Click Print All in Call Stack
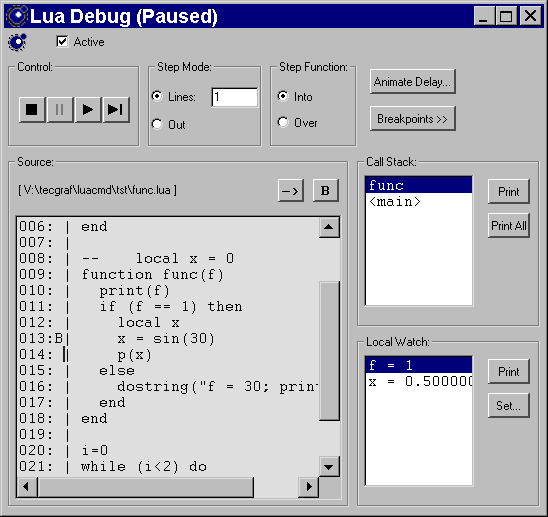Screen dimensions: 548x517 509,226
